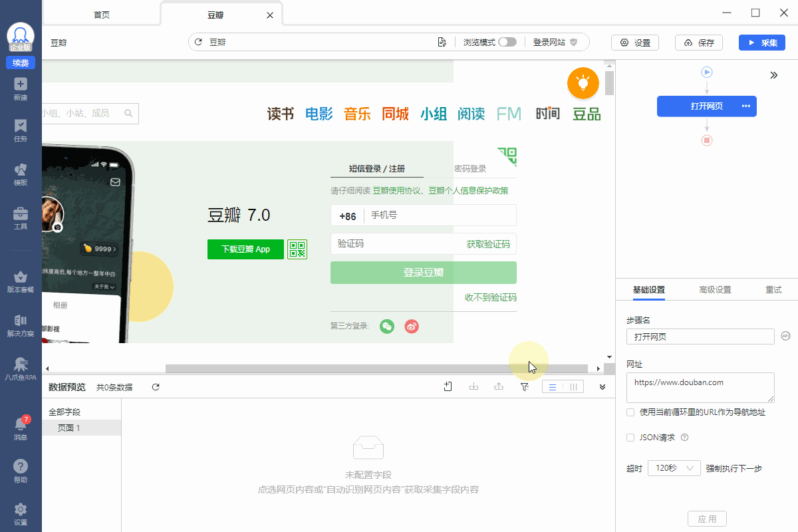Select 密码登录 tab on page

[470, 169]
